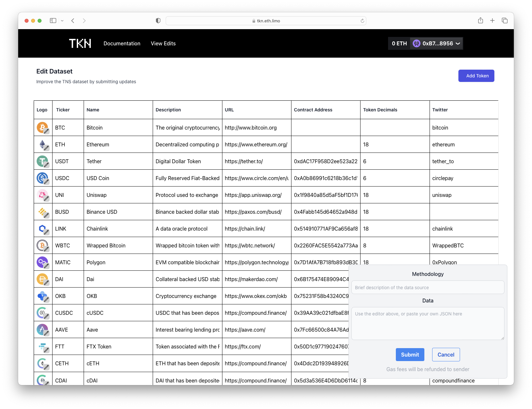Image resolution: width=532 pixels, height=409 pixels.
Task: Edit the FTT logo icon
Action: click(x=47, y=350)
